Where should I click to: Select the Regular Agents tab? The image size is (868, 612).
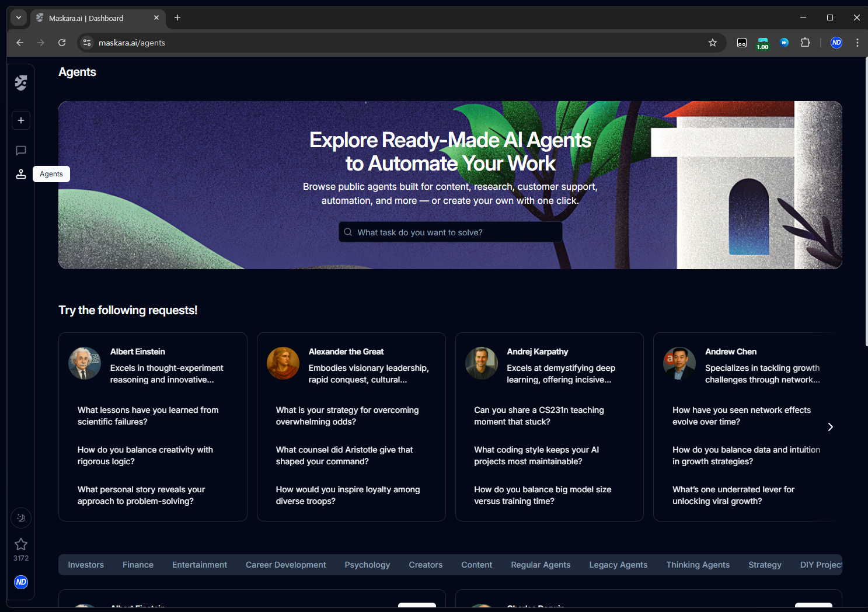541,565
